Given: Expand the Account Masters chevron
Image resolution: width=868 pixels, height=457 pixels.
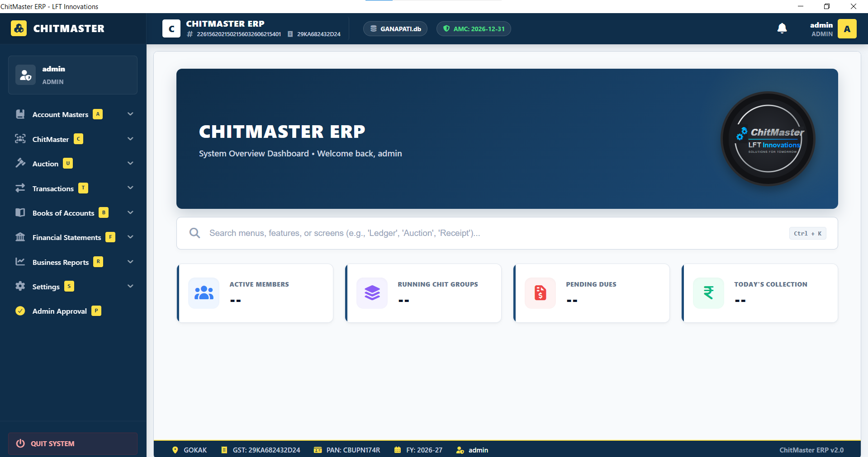Looking at the screenshot, I should [x=130, y=114].
